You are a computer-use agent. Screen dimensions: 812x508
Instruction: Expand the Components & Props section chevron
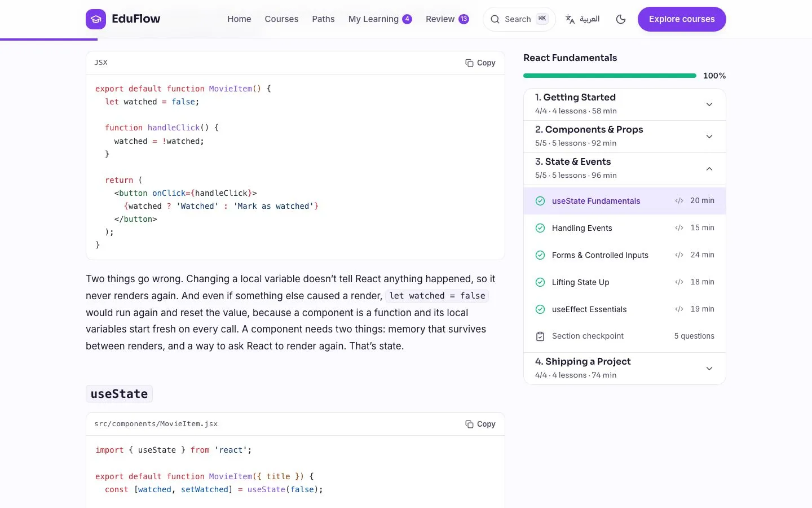pos(709,137)
